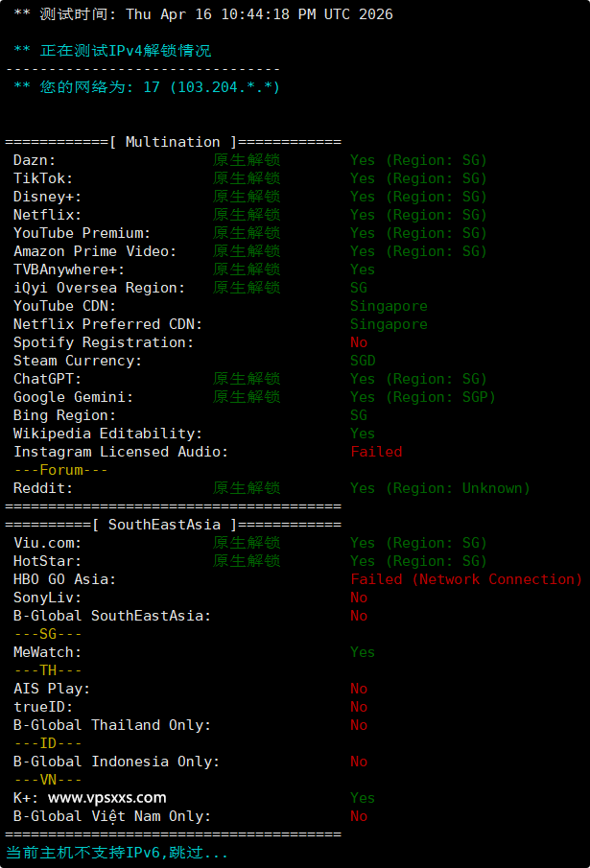Click the test time line at top

(x=202, y=14)
